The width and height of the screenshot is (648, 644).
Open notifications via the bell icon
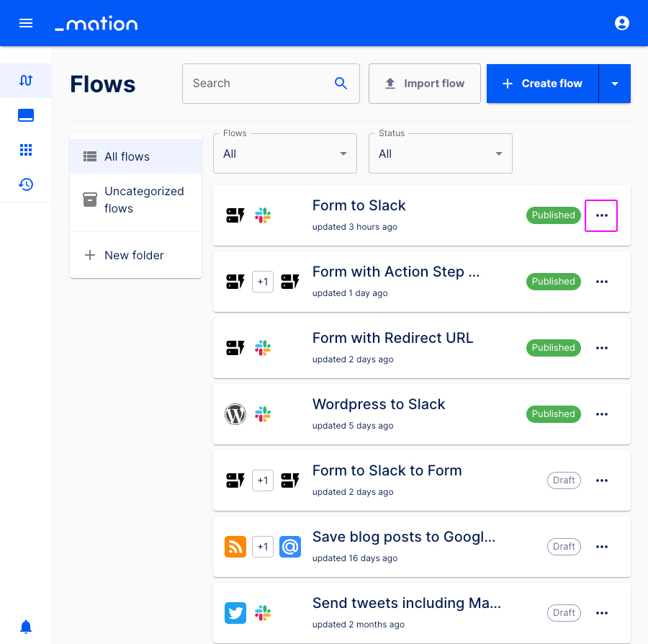(x=26, y=626)
